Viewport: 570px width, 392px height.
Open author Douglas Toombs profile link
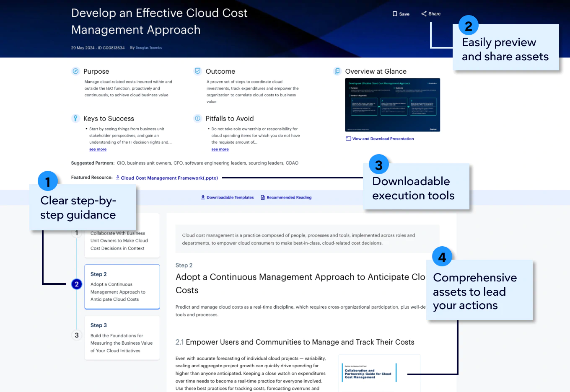(148, 48)
